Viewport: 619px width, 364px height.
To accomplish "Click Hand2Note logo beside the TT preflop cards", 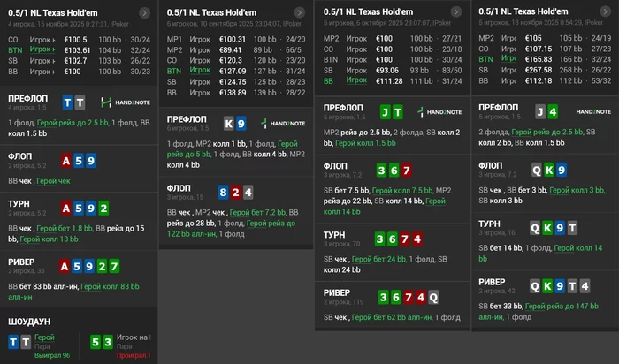I will click(x=126, y=102).
